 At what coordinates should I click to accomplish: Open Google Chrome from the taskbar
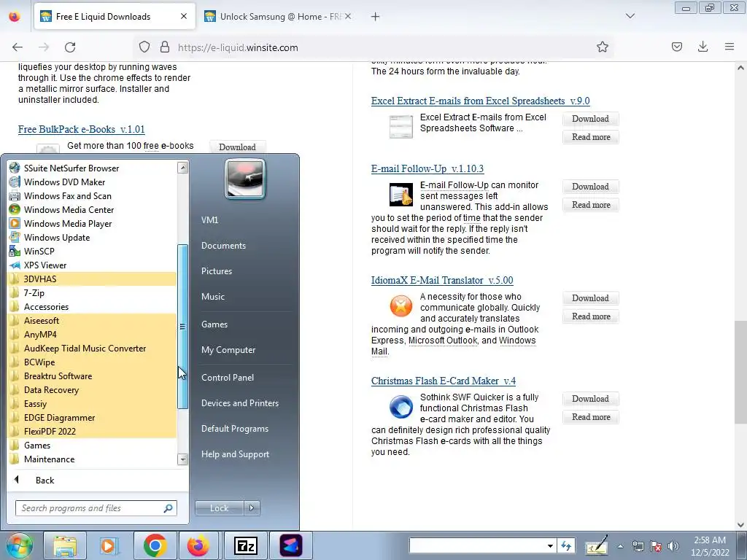[155, 545]
